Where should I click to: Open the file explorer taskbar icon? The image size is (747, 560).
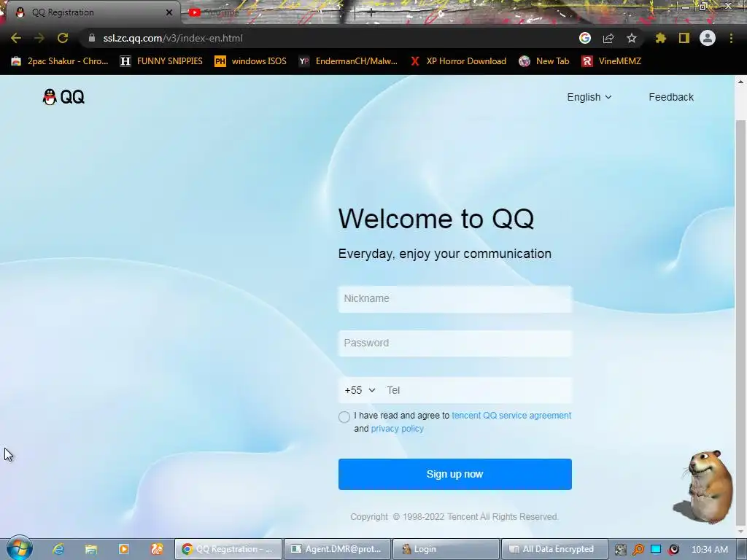click(91, 549)
